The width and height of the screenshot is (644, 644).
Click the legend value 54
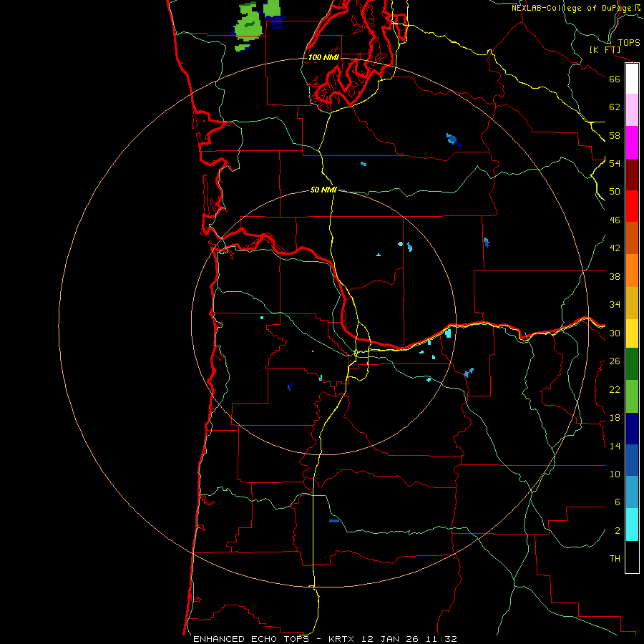(615, 163)
